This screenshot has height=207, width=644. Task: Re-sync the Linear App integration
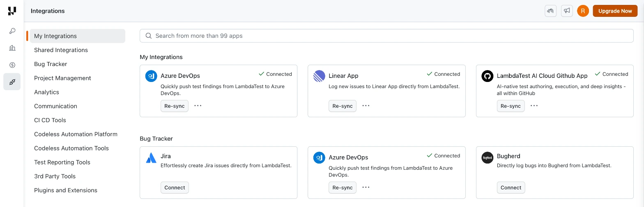[343, 106]
